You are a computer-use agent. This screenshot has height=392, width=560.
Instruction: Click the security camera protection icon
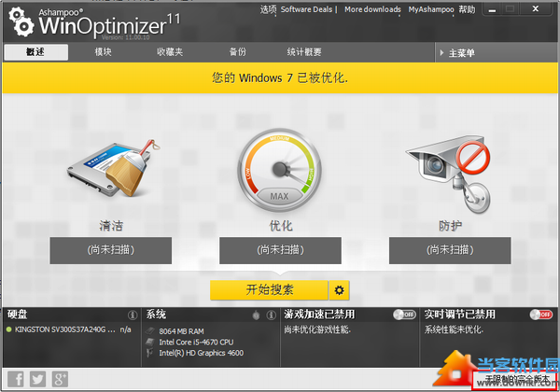point(449,174)
